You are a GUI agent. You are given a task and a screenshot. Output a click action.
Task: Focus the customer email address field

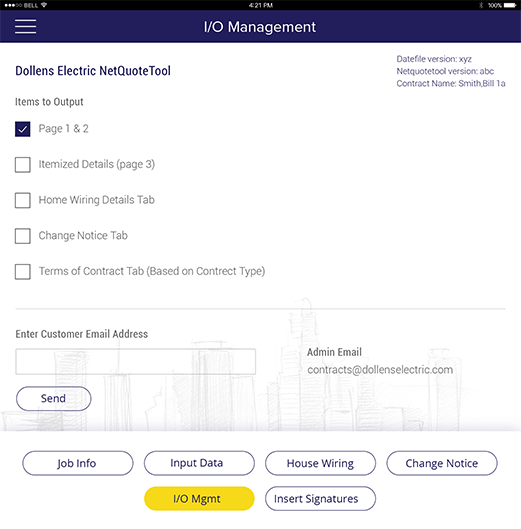[x=135, y=362]
